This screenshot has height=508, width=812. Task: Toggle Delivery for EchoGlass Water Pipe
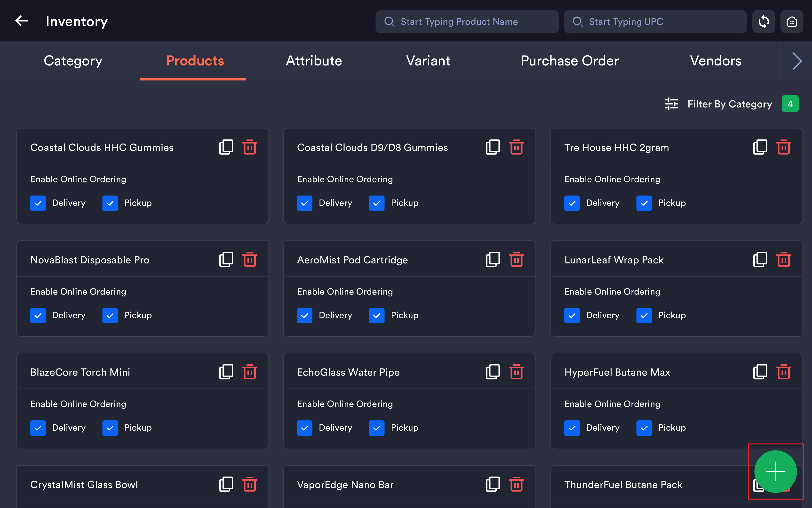(x=304, y=428)
